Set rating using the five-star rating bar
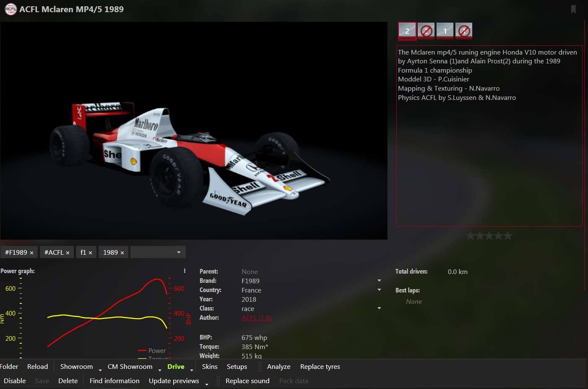588x389 pixels. point(489,236)
